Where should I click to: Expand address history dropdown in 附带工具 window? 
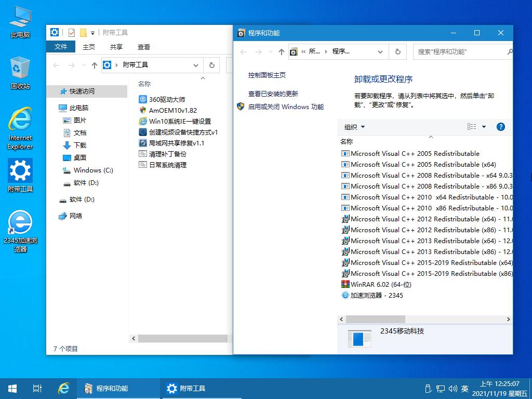click(196, 65)
